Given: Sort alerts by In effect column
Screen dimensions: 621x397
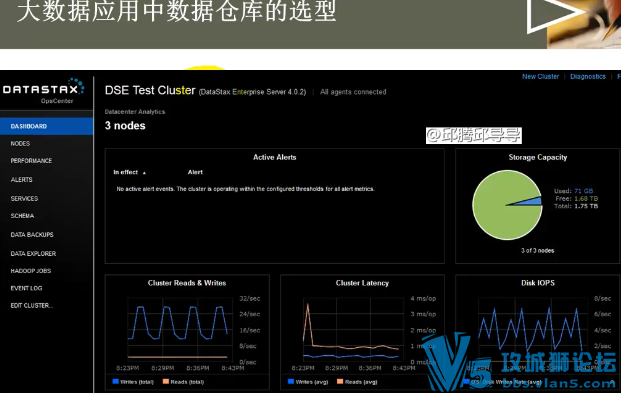Looking at the screenshot, I should [x=130, y=172].
